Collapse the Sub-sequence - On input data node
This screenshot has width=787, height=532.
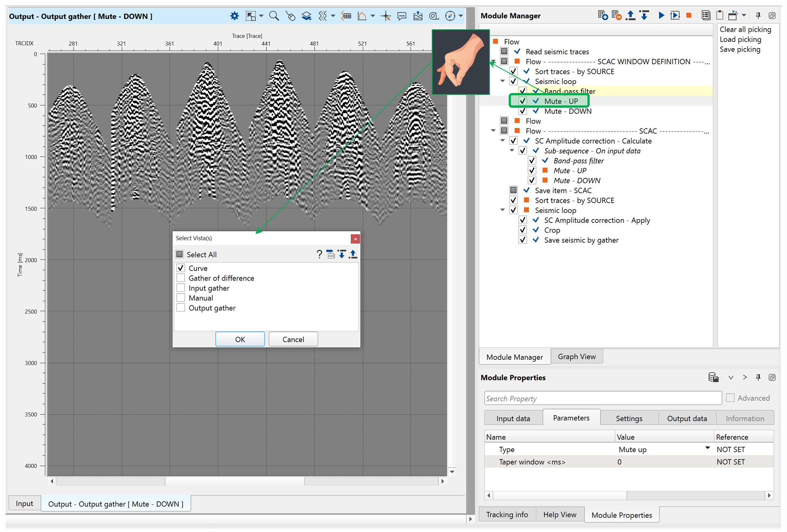coord(512,150)
